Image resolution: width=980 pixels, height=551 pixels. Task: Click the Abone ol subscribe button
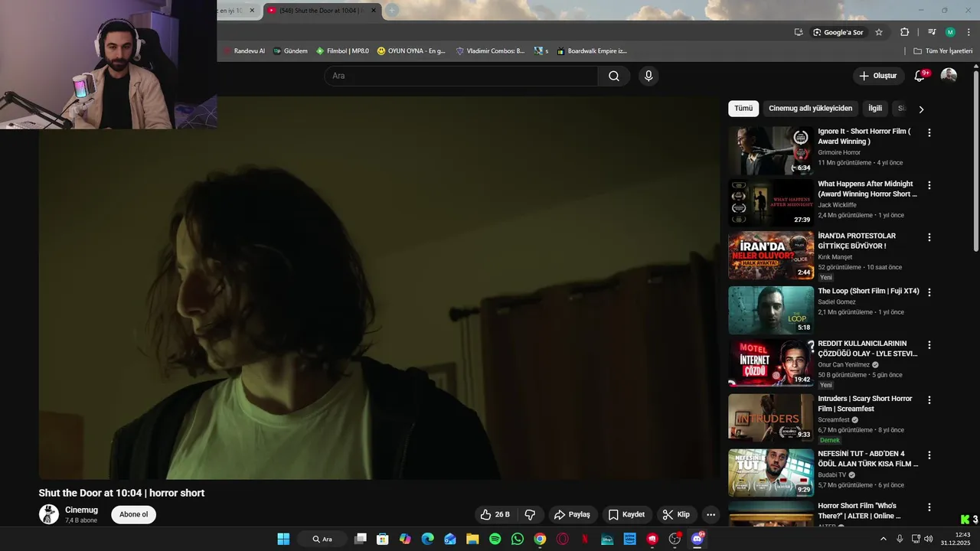click(133, 514)
